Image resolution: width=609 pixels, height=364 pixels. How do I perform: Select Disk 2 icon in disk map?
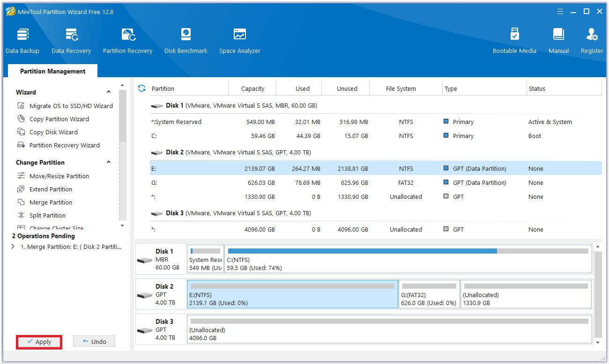tap(144, 295)
